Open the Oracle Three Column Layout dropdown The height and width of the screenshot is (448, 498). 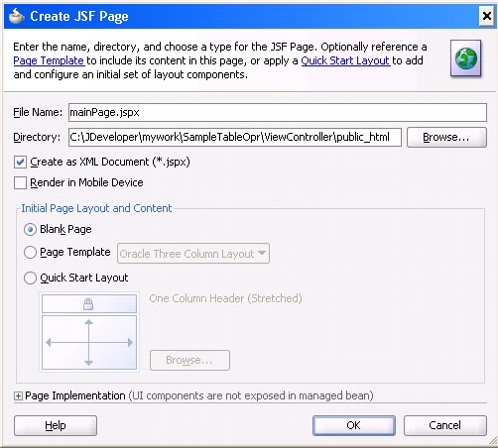[x=193, y=254]
